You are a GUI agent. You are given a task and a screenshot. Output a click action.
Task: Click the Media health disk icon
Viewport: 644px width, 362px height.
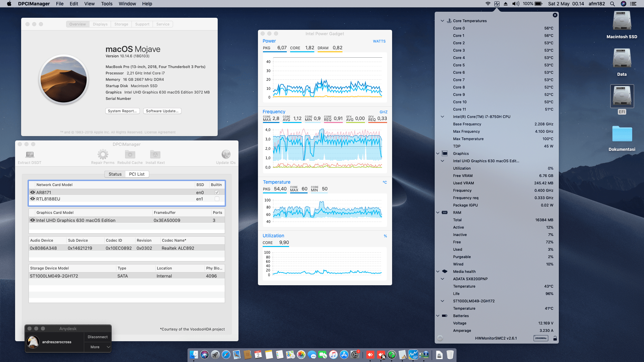(x=444, y=271)
